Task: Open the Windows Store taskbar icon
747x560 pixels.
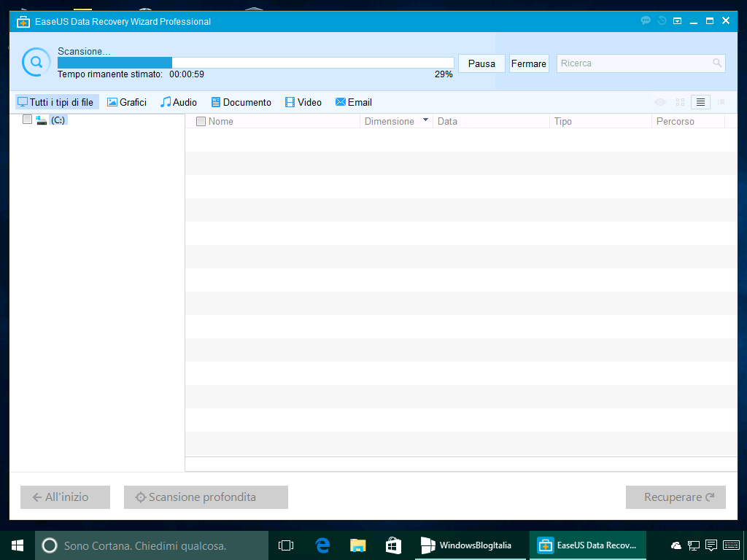Action: pyautogui.click(x=393, y=545)
